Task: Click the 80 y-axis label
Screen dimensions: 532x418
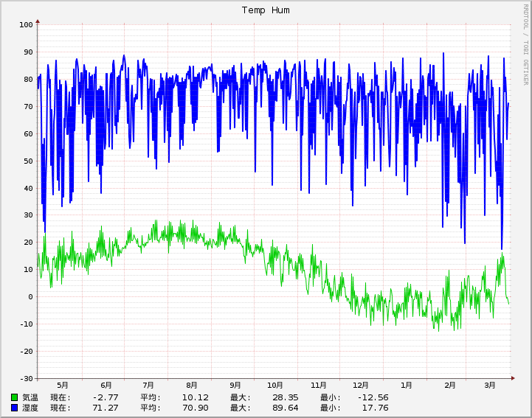Action: (29, 80)
